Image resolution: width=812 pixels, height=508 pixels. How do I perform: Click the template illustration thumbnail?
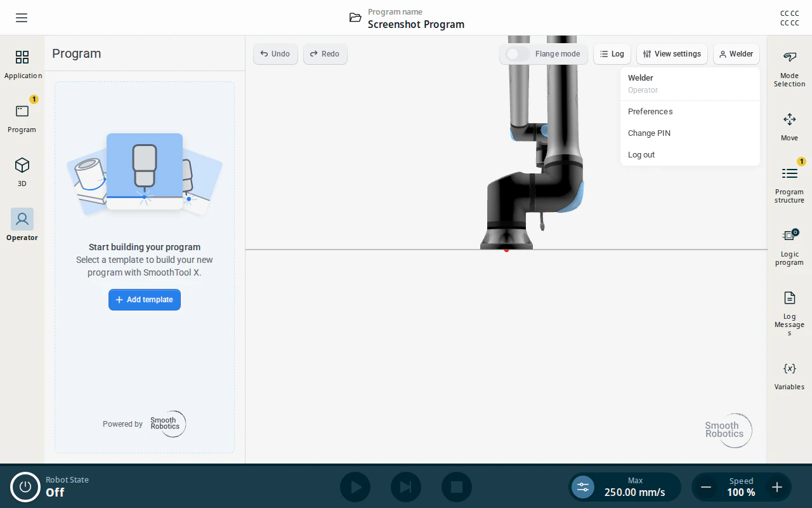[145, 173]
